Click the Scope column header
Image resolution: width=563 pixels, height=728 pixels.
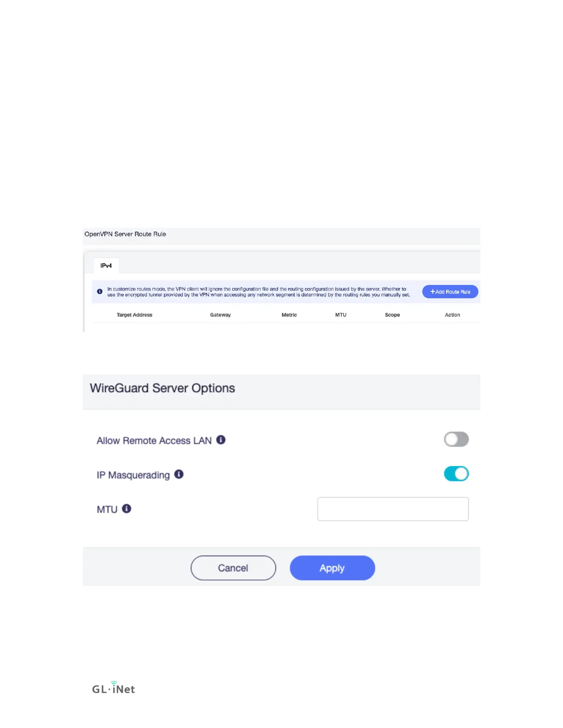click(x=392, y=315)
